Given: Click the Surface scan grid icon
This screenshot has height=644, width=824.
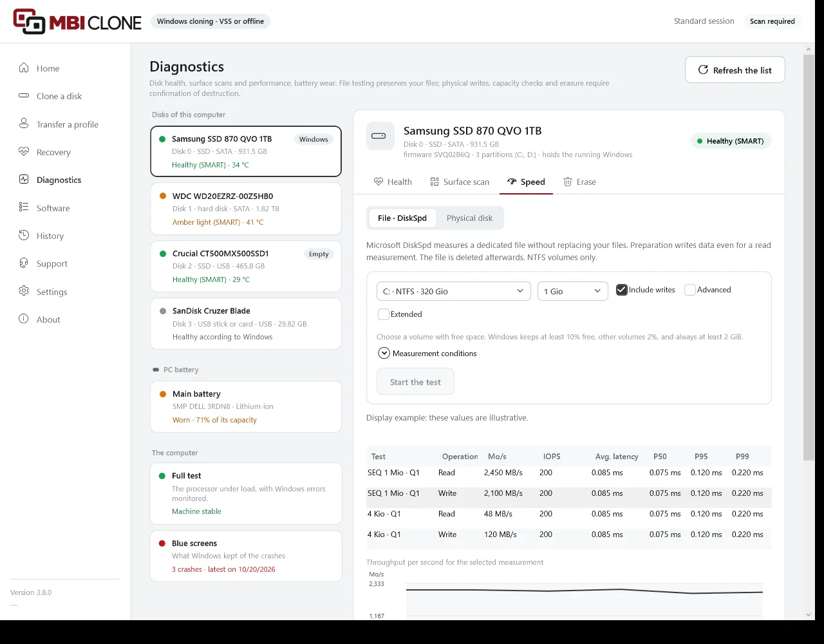Looking at the screenshot, I should (435, 182).
